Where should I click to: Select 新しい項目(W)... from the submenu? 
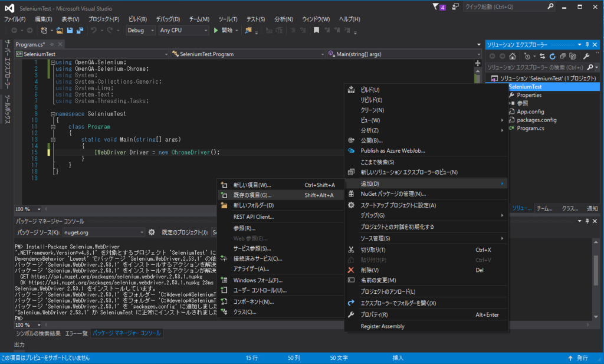281,185
